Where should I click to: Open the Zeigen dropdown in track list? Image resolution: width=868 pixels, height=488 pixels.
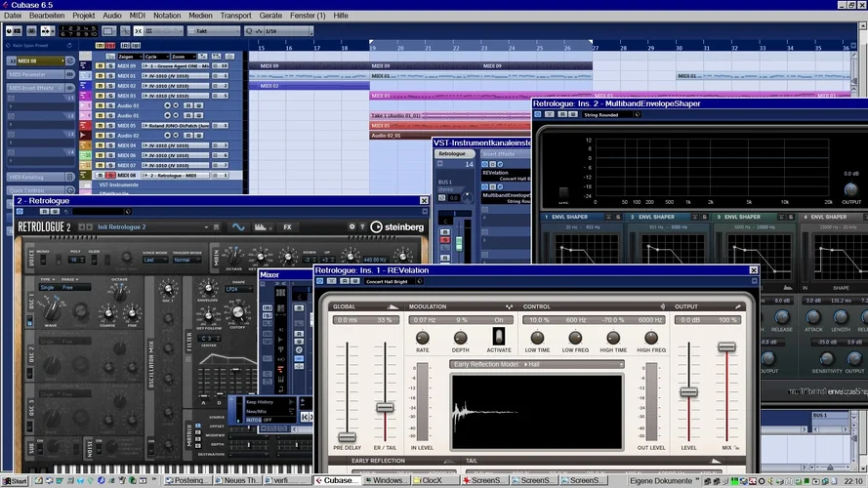[x=130, y=57]
